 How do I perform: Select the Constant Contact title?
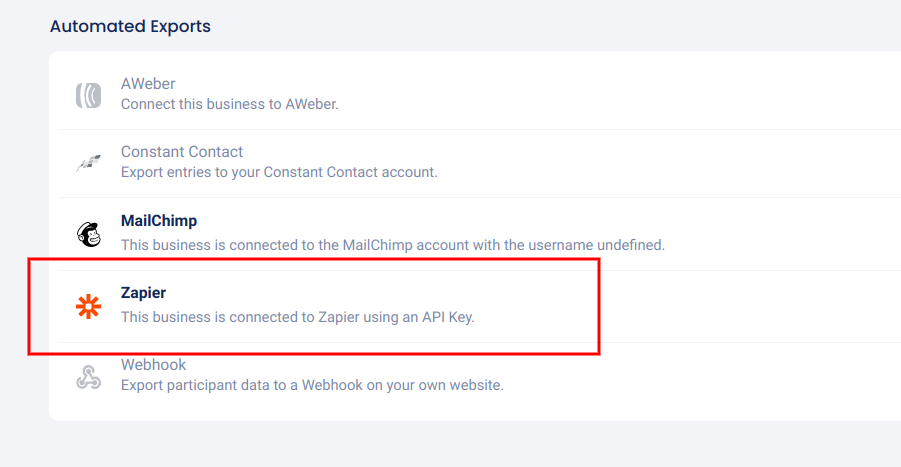(182, 152)
